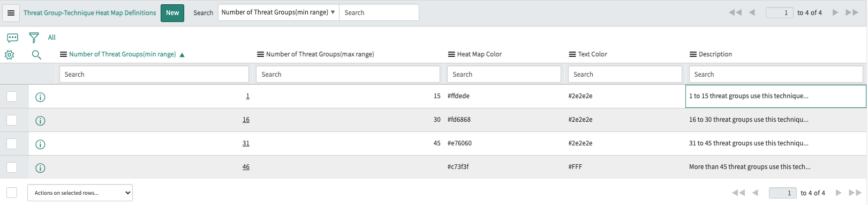Preview record info icon for row 31
868x205 pixels.
(x=40, y=144)
